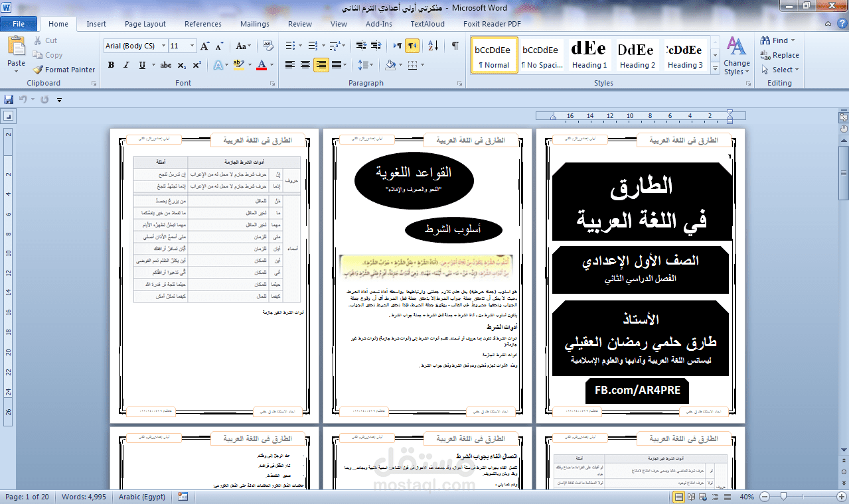849x504 pixels.
Task: Click the Format Painter brush
Action: click(38, 70)
